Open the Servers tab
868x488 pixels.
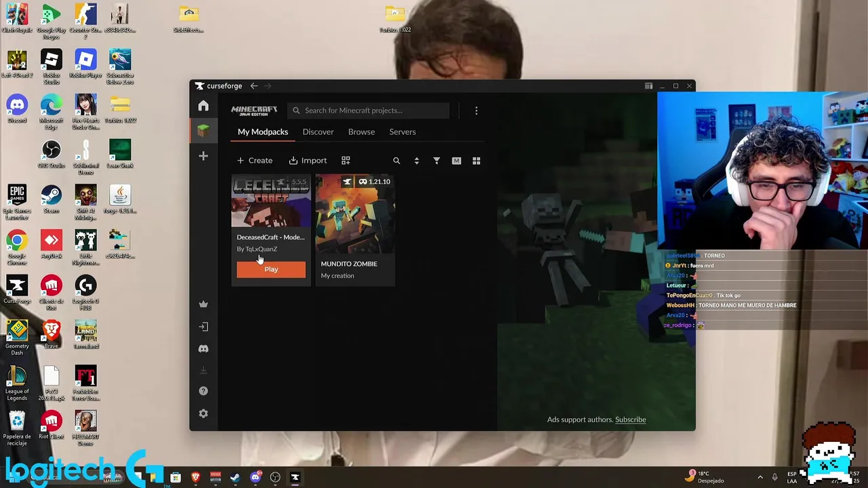pyautogui.click(x=402, y=131)
